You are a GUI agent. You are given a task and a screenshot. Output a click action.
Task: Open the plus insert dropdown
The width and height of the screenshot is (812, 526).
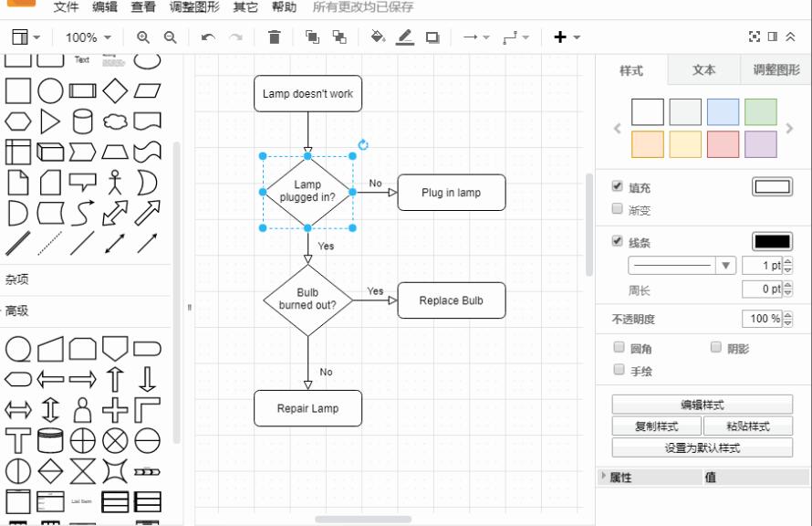567,37
